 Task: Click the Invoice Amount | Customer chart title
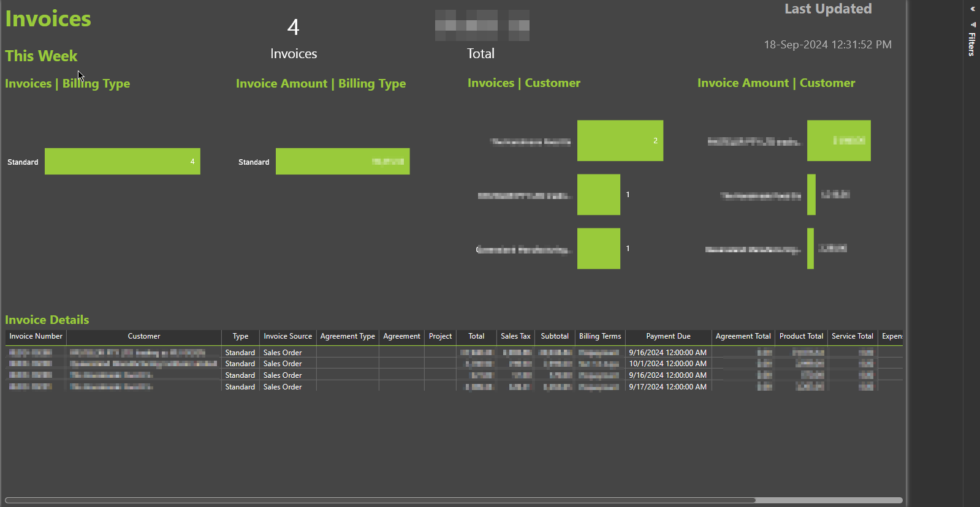coord(776,83)
